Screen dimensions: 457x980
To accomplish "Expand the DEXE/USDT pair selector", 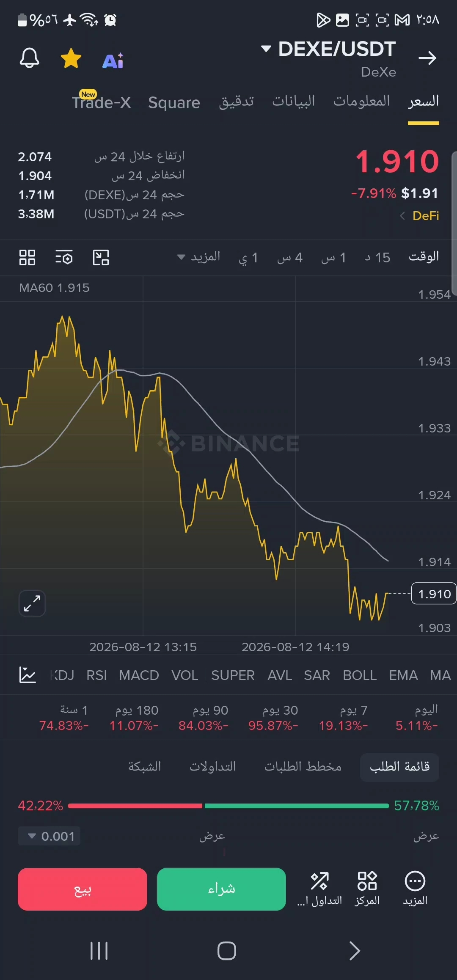I will [329, 49].
